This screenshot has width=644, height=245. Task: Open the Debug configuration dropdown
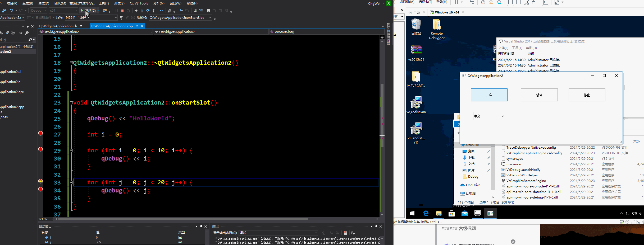pyautogui.click(x=38, y=11)
